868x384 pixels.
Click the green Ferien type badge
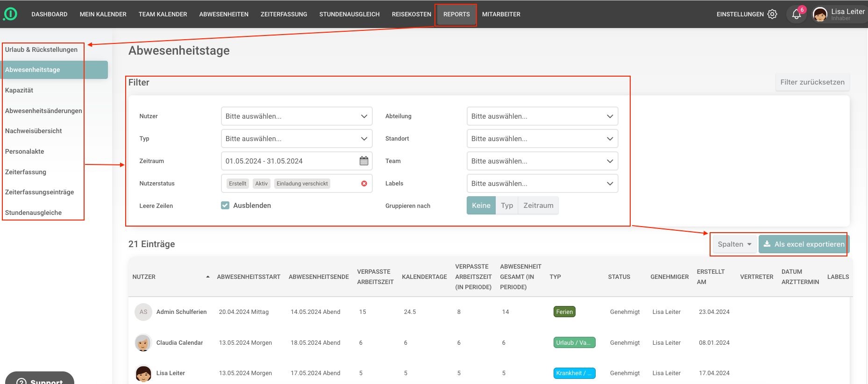pos(564,312)
